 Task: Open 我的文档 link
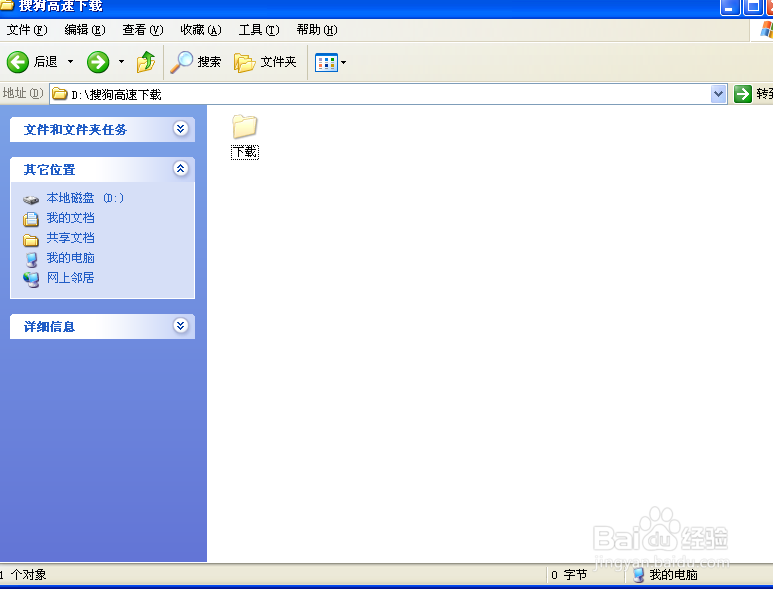click(70, 218)
